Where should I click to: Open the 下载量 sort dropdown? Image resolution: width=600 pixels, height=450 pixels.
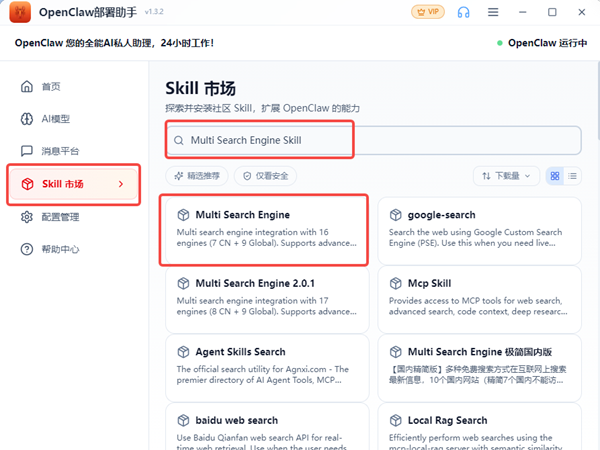[x=506, y=176]
